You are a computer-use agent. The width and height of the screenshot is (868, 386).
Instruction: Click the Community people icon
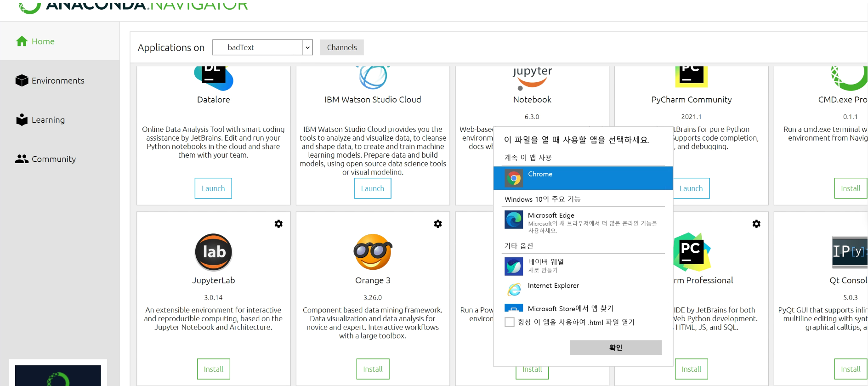pos(22,159)
